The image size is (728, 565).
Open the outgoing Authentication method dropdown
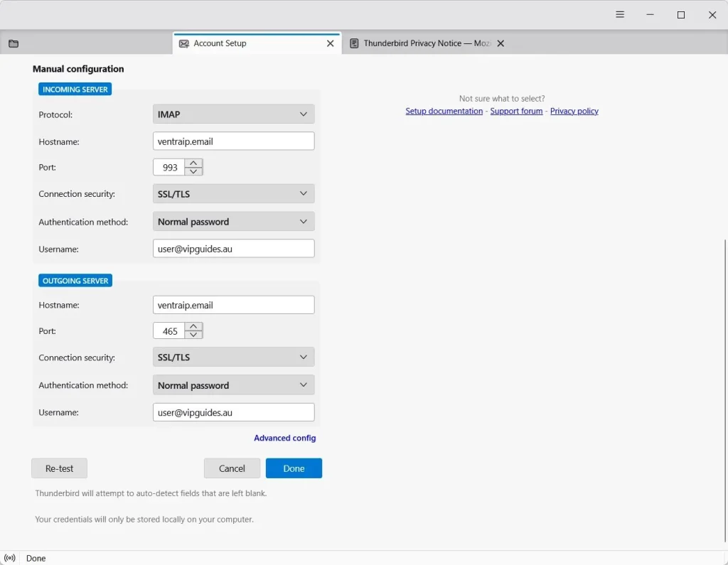(x=233, y=384)
